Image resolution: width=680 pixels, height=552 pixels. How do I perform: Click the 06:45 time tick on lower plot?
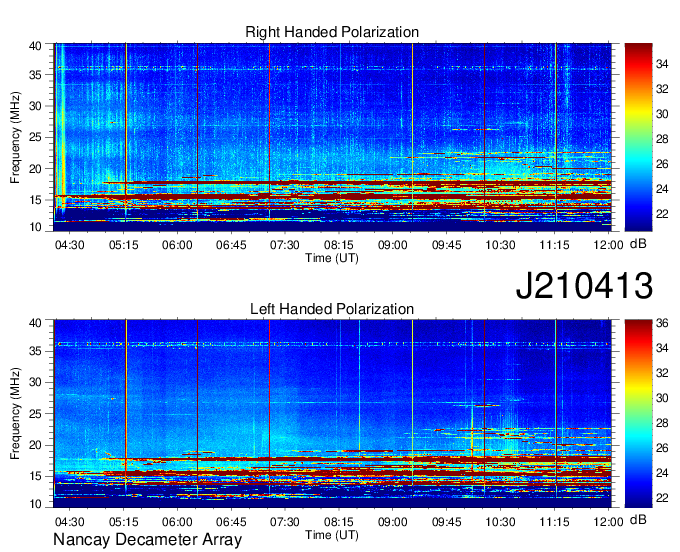click(x=231, y=522)
